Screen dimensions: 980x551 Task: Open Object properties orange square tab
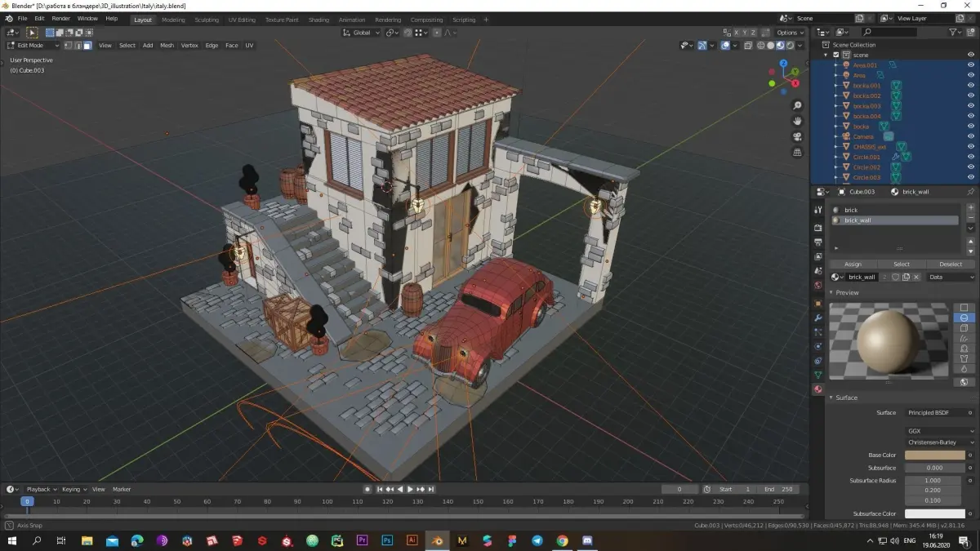click(818, 303)
